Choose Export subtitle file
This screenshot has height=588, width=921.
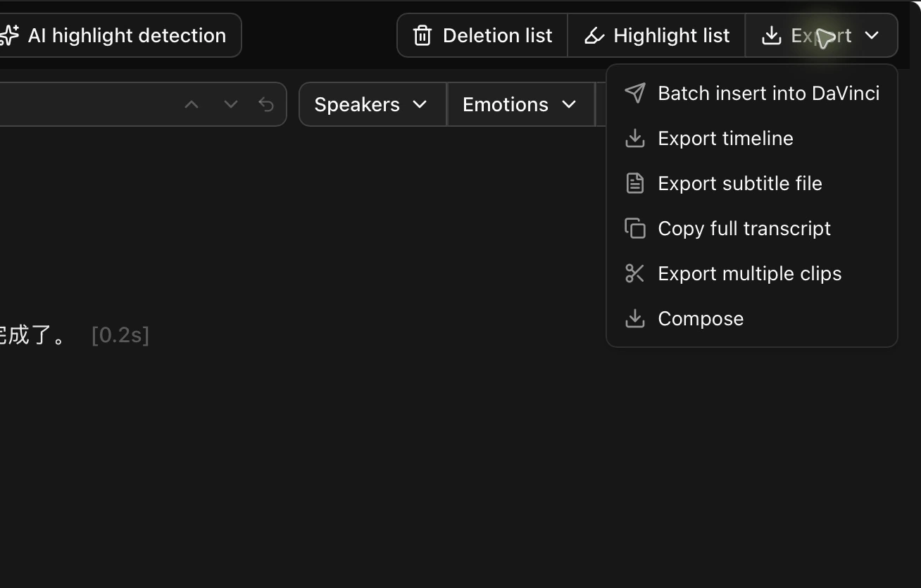[752, 183]
